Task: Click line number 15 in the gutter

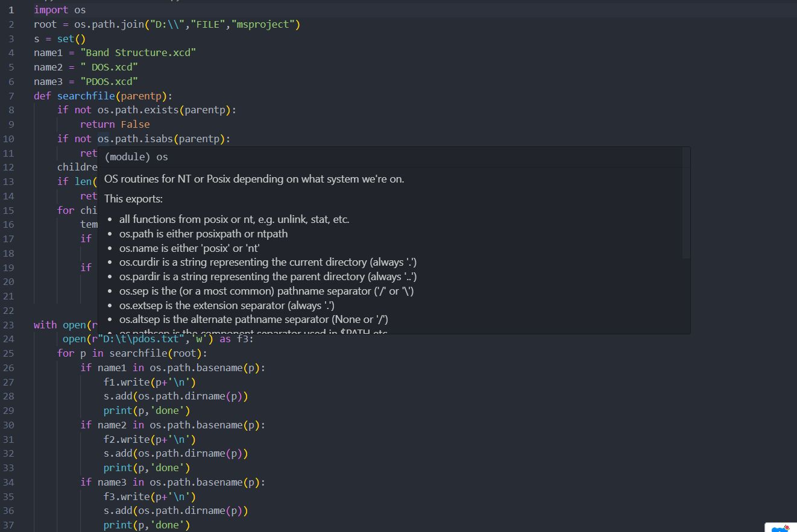Action: coord(8,210)
